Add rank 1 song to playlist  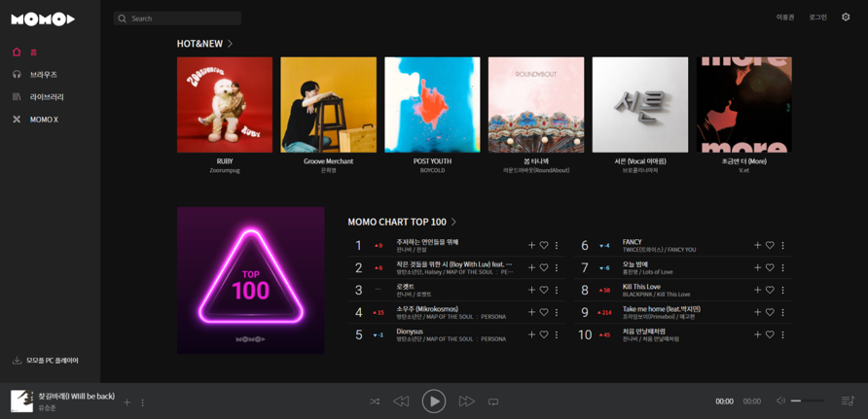(x=532, y=245)
